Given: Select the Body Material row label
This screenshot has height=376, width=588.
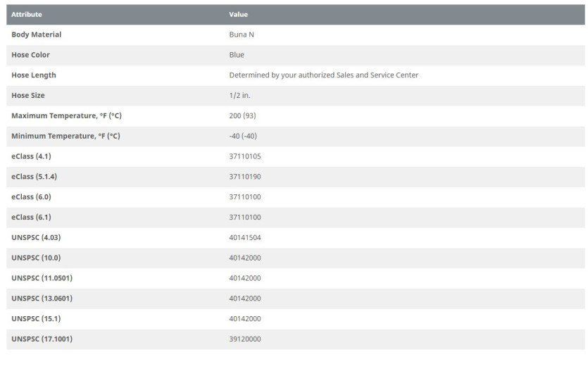Looking at the screenshot, I should [x=37, y=35].
